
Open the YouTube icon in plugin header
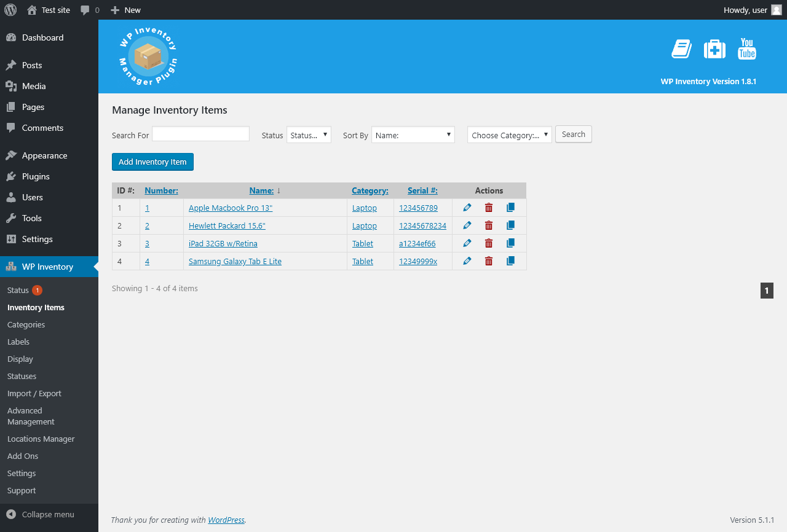click(747, 49)
